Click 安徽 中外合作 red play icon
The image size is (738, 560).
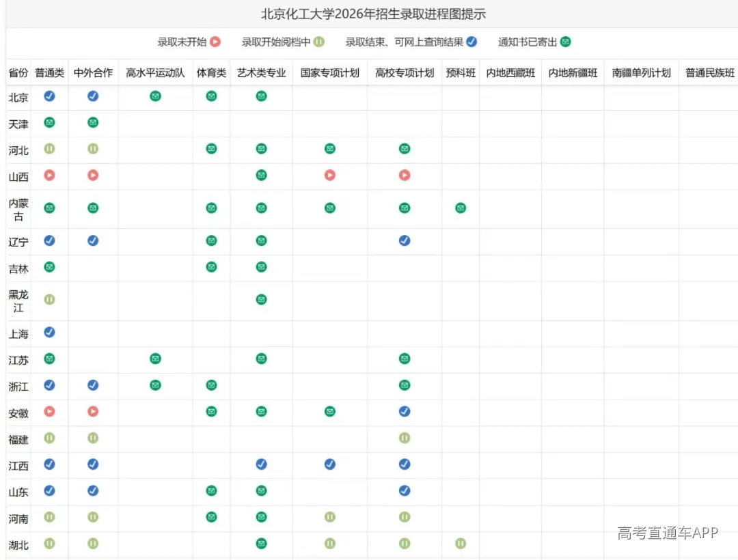click(93, 411)
